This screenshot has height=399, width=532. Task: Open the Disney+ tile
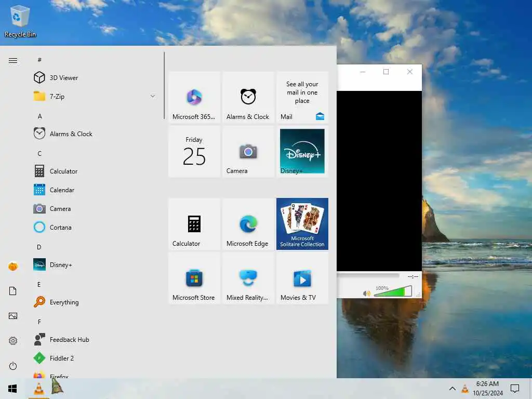click(302, 151)
